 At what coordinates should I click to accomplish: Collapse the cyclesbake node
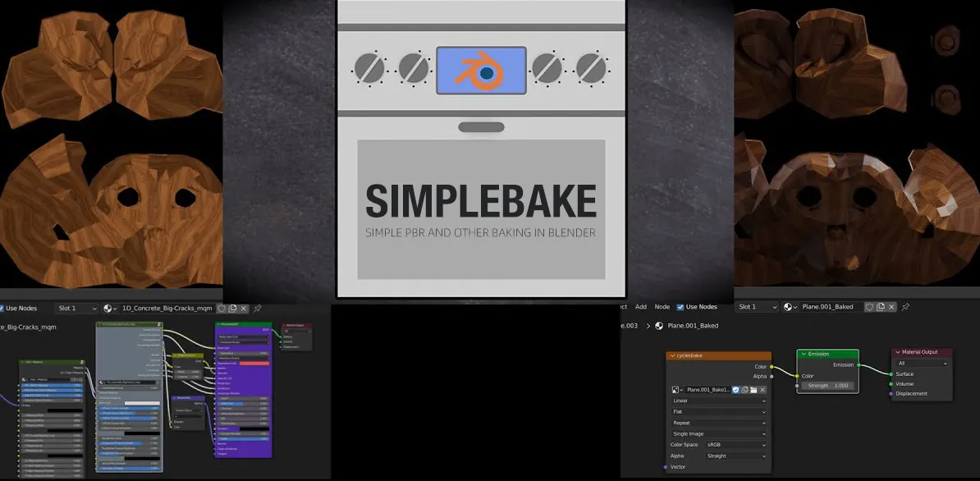(672, 355)
